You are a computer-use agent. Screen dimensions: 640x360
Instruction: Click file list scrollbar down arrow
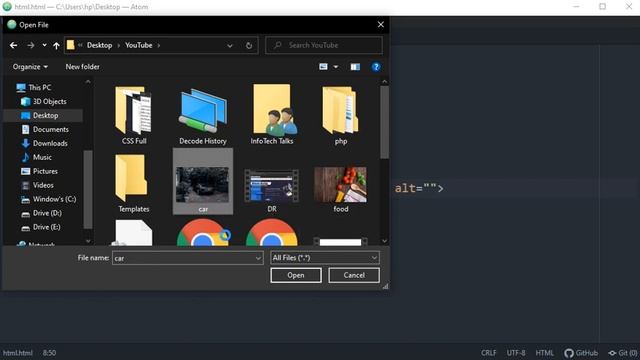point(384,241)
